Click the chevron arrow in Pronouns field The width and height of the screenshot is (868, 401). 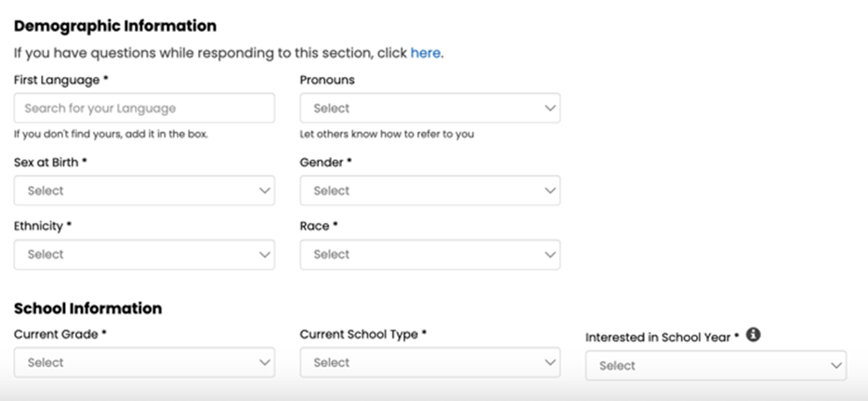(x=549, y=108)
